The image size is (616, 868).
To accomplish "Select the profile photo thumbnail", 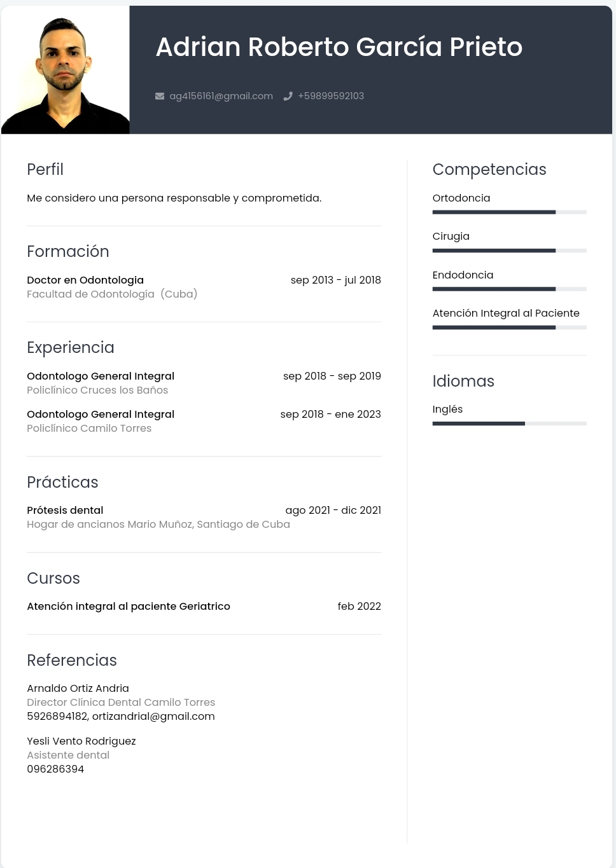I will click(x=66, y=70).
